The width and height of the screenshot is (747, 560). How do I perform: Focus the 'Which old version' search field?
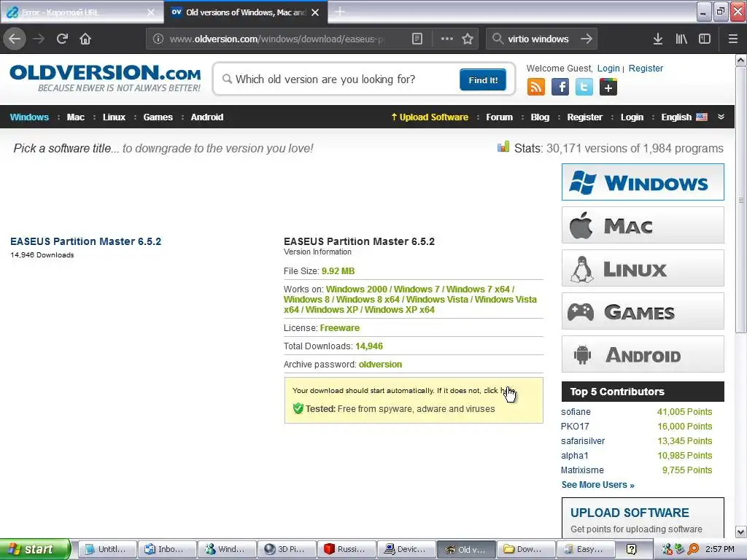point(338,79)
